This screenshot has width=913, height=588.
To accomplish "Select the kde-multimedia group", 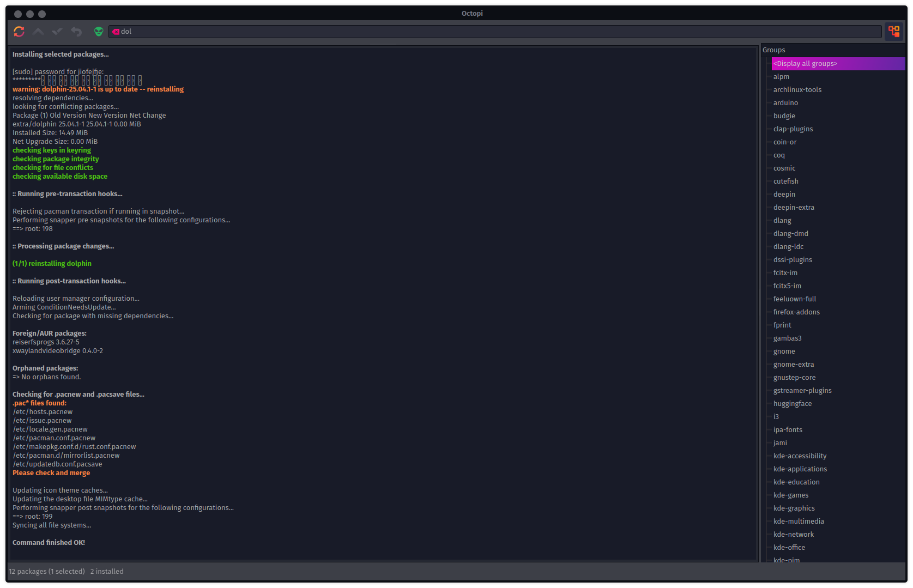I will (x=838, y=522).
